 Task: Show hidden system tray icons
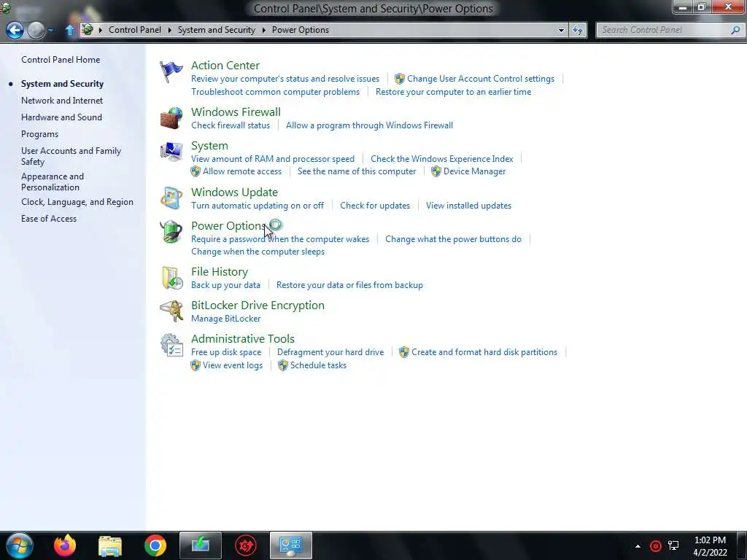click(638, 546)
